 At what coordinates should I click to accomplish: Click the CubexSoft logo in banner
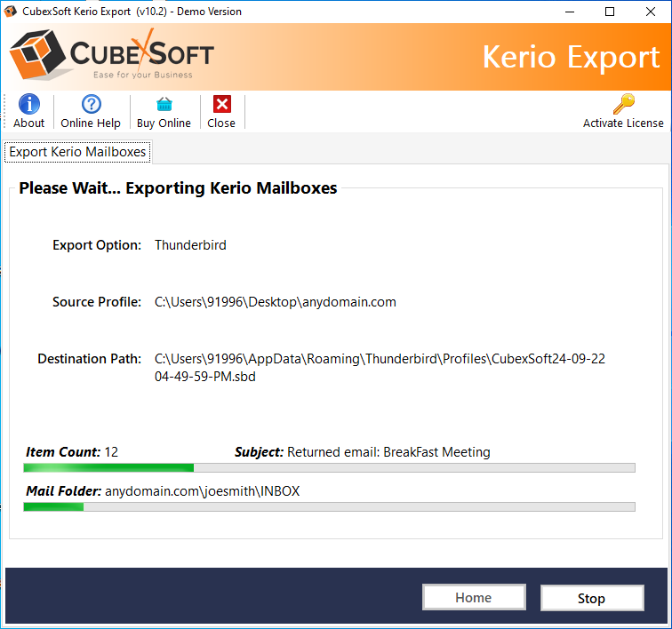coord(112,55)
